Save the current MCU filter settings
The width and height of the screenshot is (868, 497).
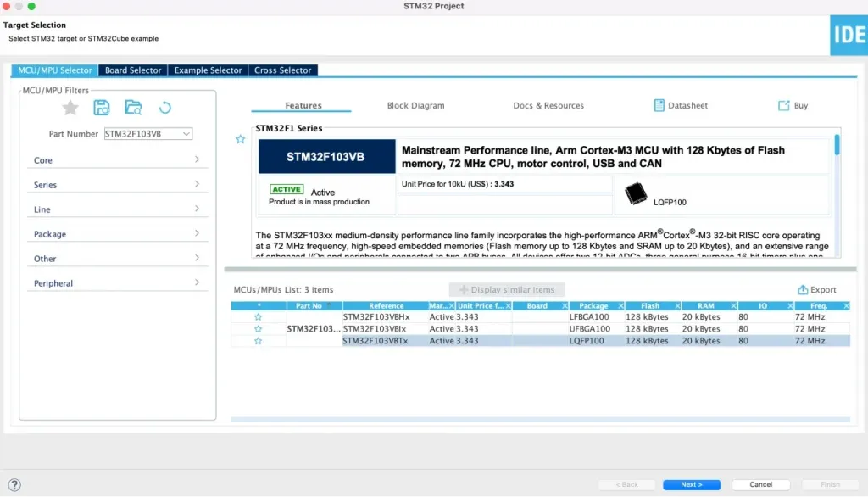click(x=102, y=107)
